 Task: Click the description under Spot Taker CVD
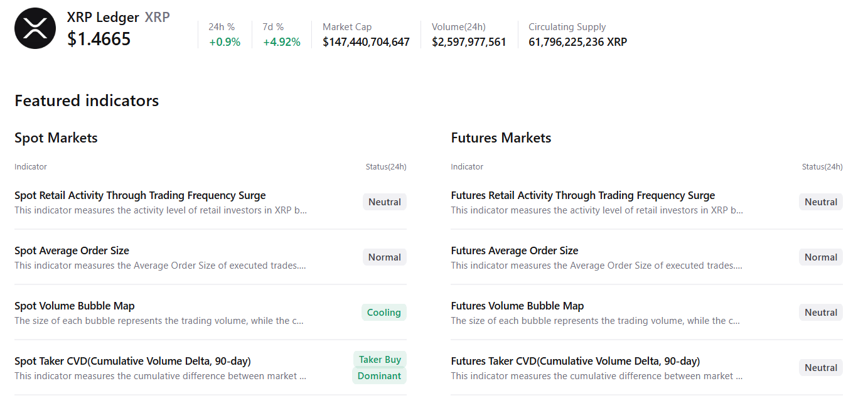(161, 376)
